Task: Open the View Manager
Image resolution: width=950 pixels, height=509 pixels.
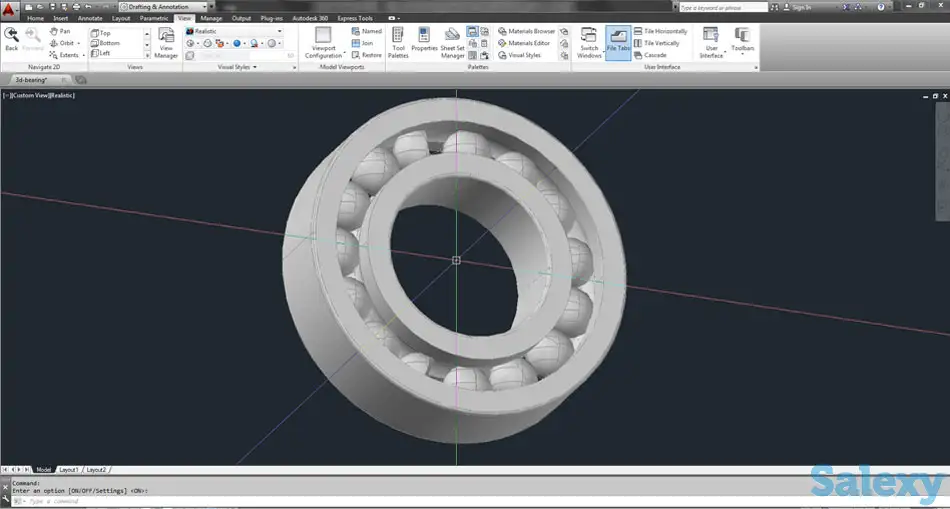Action: pyautogui.click(x=166, y=43)
